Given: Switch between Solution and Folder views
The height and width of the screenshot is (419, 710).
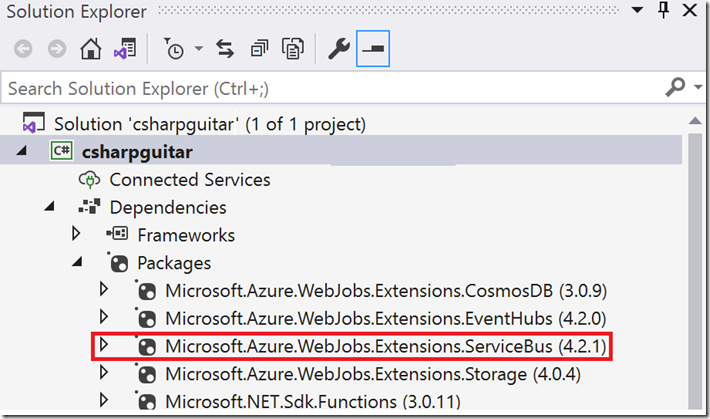Looking at the screenshot, I should tap(125, 48).
